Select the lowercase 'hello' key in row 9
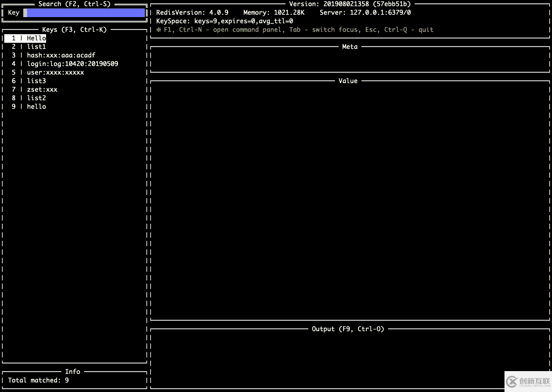The height and width of the screenshot is (392, 552). (x=36, y=106)
